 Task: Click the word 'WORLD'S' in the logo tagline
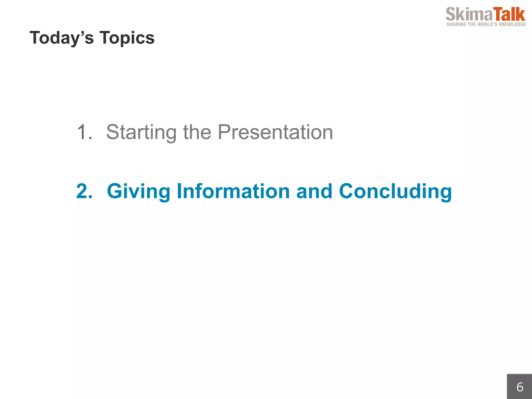[488, 24]
